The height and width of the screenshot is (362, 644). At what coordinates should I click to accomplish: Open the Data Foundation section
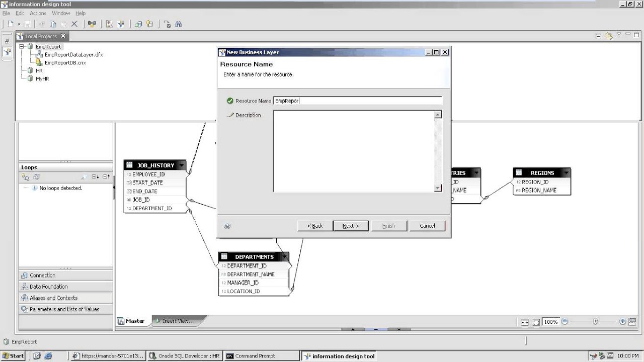click(66, 287)
